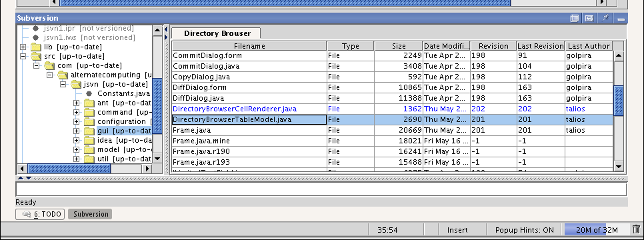The width and height of the screenshot is (644, 240).
Task: Expand the ant tree node
Action: pyautogui.click(x=77, y=103)
